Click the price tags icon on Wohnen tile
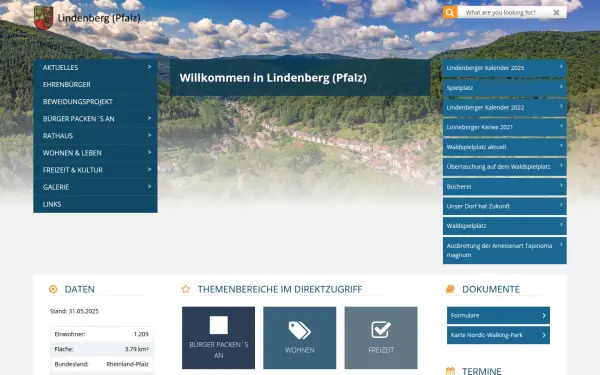The height and width of the screenshot is (375, 600). [x=300, y=330]
